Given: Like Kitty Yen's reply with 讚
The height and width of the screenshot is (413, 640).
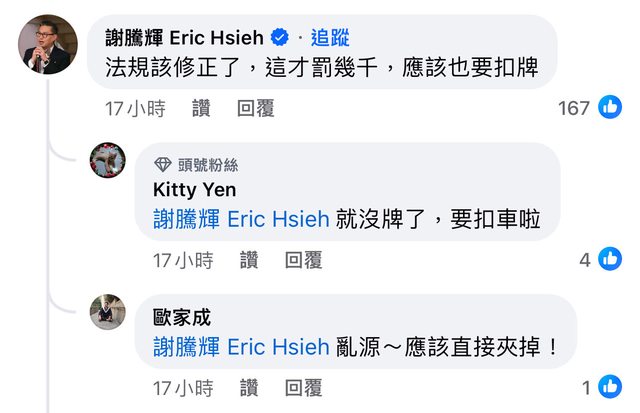Looking at the screenshot, I should click(249, 260).
